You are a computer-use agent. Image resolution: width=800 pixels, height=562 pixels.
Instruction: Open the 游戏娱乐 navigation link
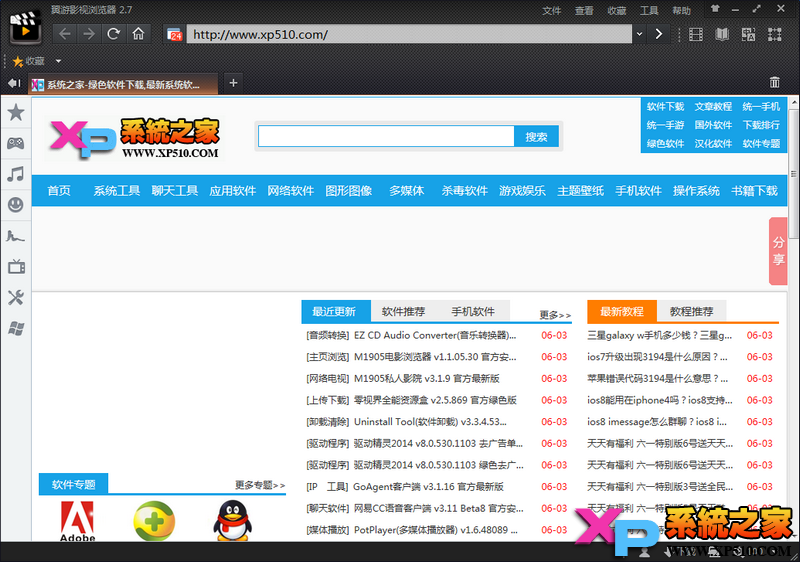(522, 191)
